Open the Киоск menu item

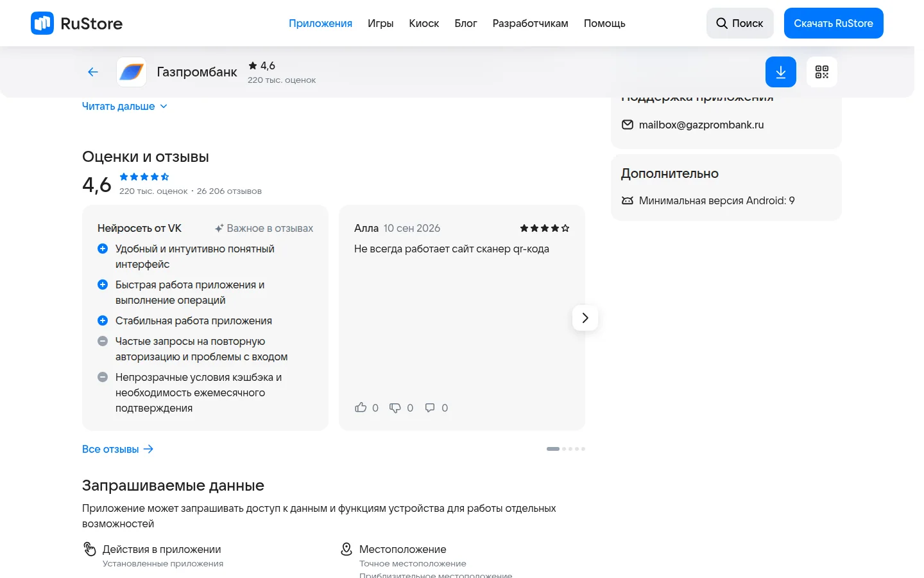point(424,23)
